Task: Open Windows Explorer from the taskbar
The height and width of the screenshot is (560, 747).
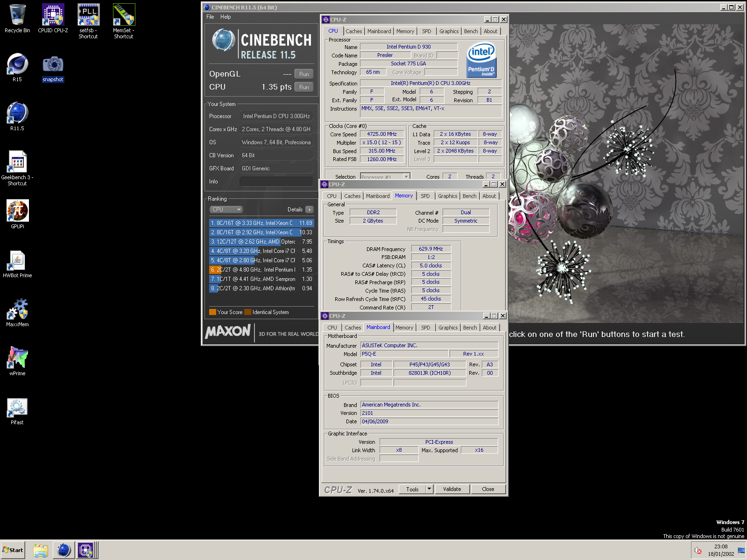Action: (x=41, y=550)
